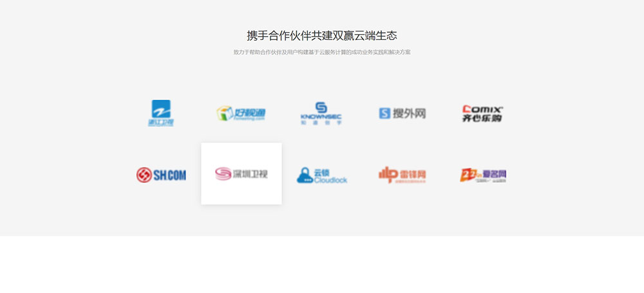
Task: Open the 搜外网 partner logo
Action: coord(402,113)
